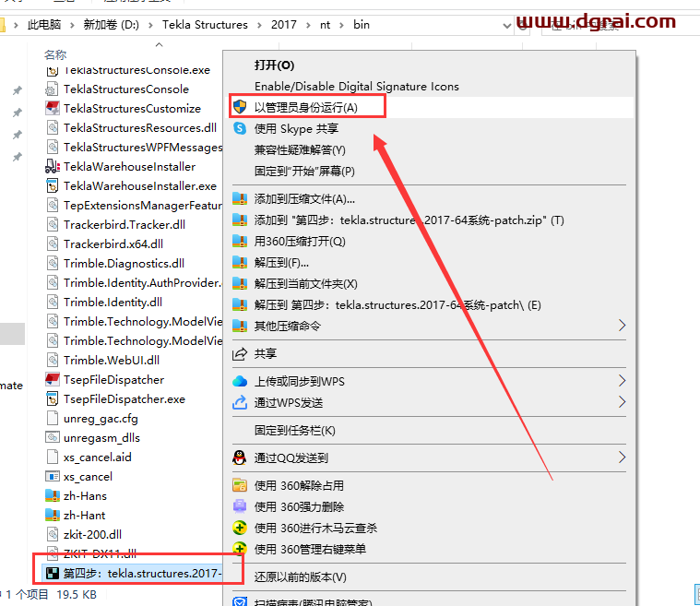This screenshot has width=700, height=606.
Task: Click the first quick access pin icon
Action: click(17, 90)
